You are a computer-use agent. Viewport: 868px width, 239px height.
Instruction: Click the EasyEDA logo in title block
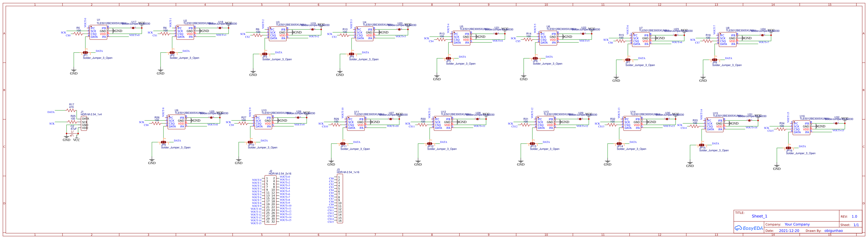pos(749,228)
